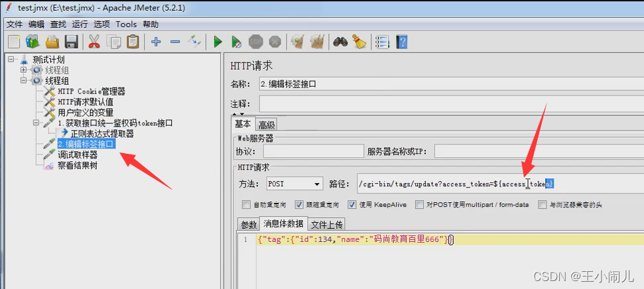Save the test plan with floppy icon
644x289 pixels.
(72, 42)
